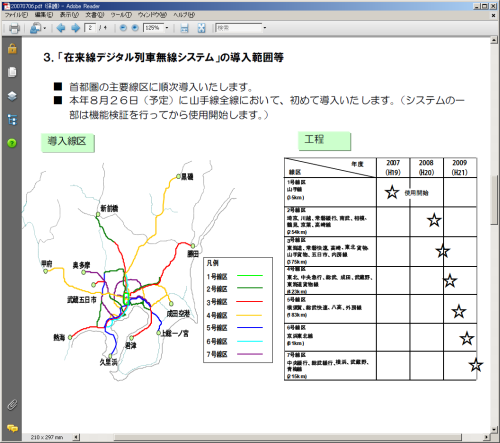Viewport: 500px width, 443px height.
Task: Open the 表示 (View) menu
Action: pos(69,15)
